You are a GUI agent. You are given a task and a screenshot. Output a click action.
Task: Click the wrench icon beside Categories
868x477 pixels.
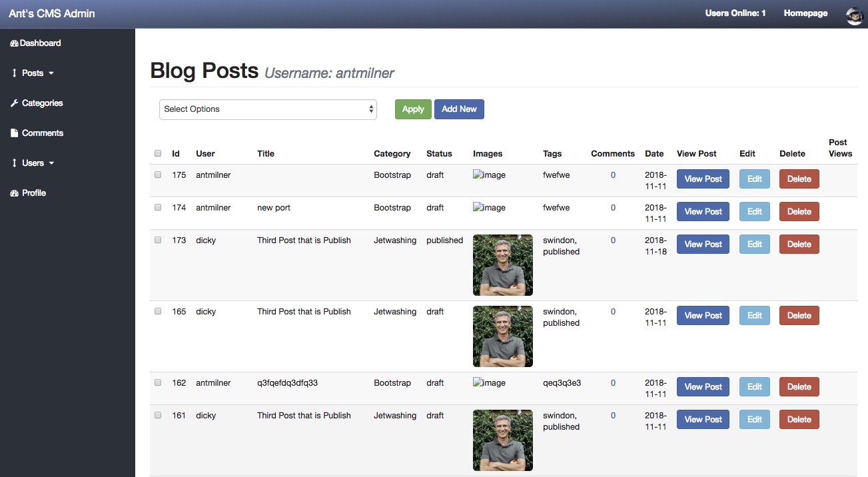pos(15,103)
